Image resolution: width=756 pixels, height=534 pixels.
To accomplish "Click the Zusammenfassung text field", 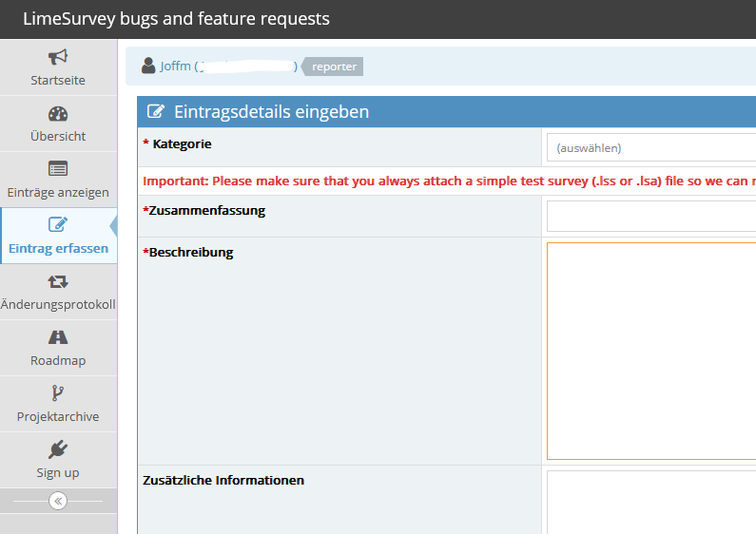I will [650, 216].
